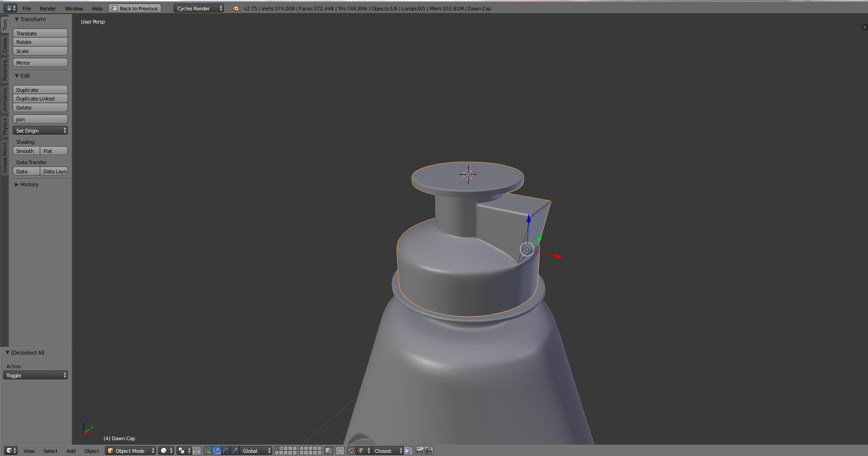Screen dimensions: 868x456
Task: Click the Rotate button
Action: tap(40, 42)
